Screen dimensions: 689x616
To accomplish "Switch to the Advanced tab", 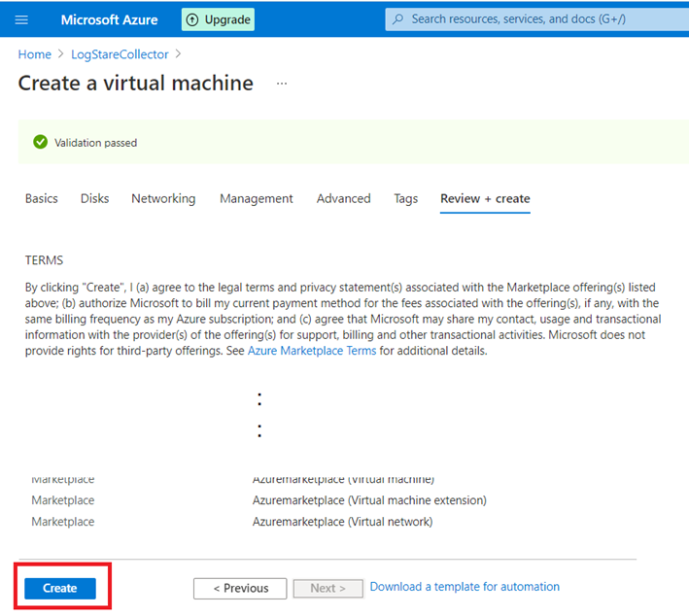I will (x=344, y=198).
